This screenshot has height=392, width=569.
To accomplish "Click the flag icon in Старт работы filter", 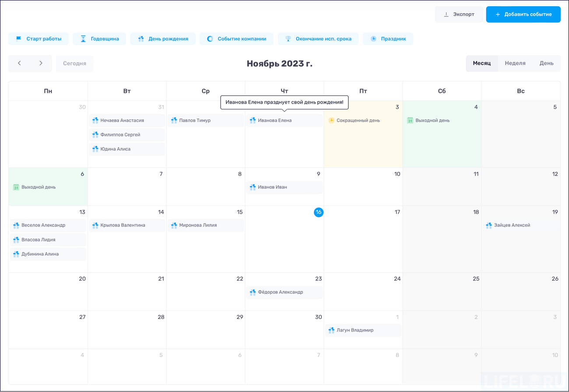I will point(18,38).
